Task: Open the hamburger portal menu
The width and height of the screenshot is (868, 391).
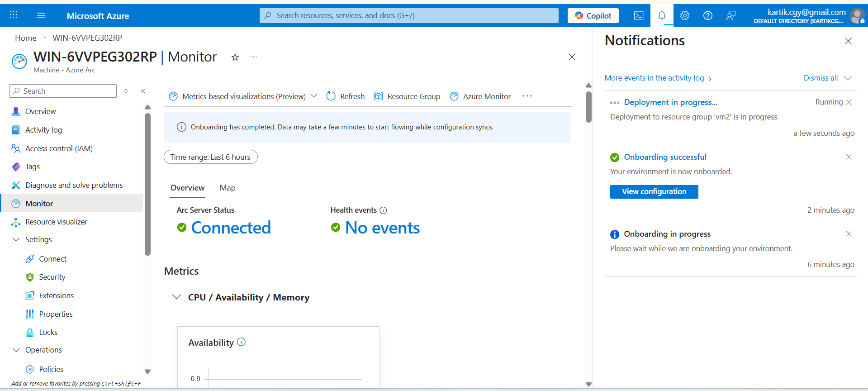Action: coord(41,15)
